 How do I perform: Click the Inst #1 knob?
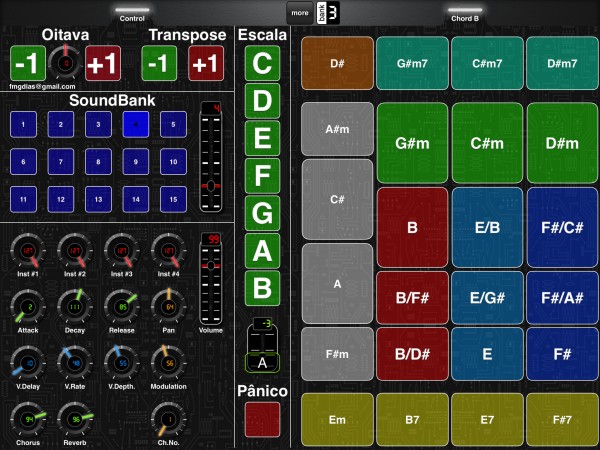pos(28,251)
